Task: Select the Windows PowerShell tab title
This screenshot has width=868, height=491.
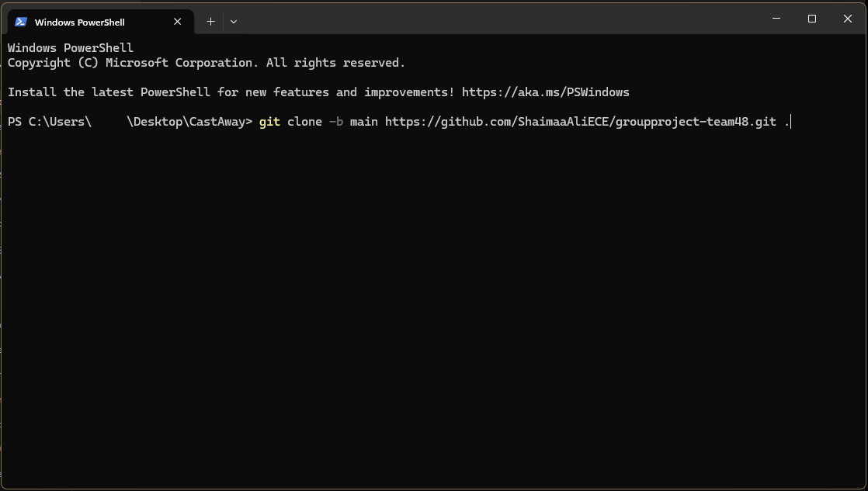Action: (79, 22)
